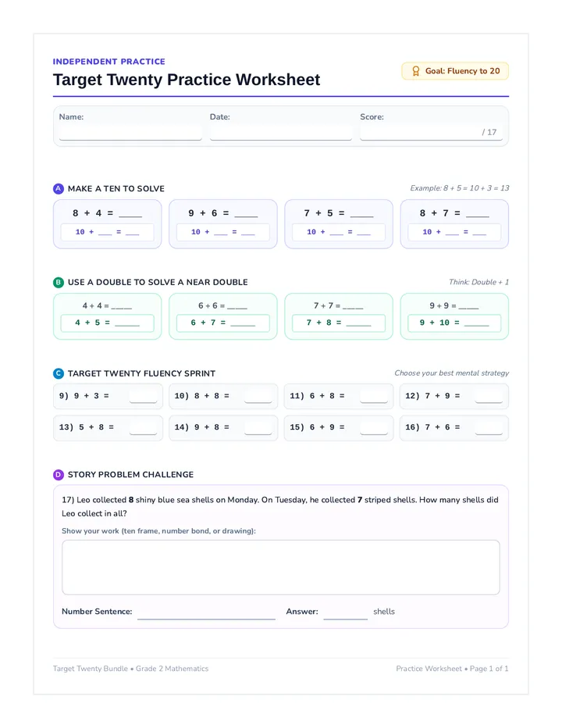Click the Show your work instruction label
Image resolution: width=562 pixels, height=728 pixels.
click(158, 530)
